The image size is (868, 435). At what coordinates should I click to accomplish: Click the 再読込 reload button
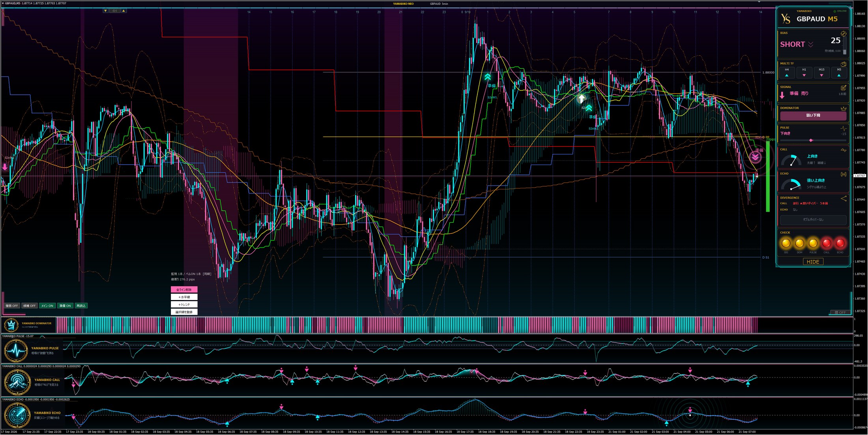pos(81,306)
